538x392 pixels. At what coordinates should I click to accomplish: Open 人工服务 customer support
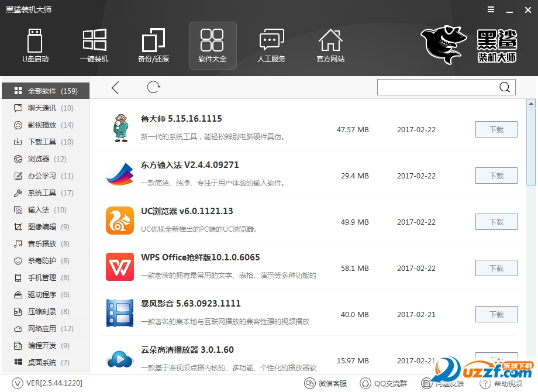click(271, 46)
